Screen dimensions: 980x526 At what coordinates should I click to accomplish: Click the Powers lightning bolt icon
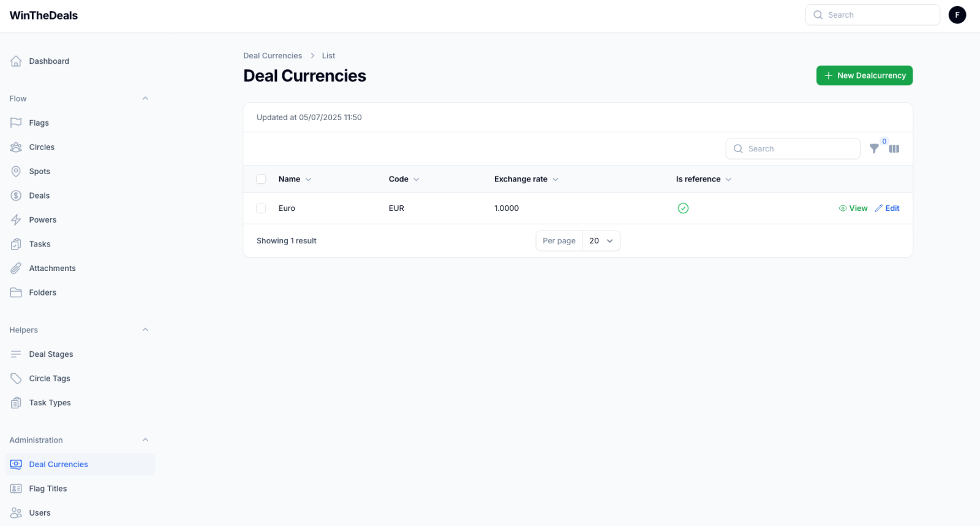coord(16,220)
